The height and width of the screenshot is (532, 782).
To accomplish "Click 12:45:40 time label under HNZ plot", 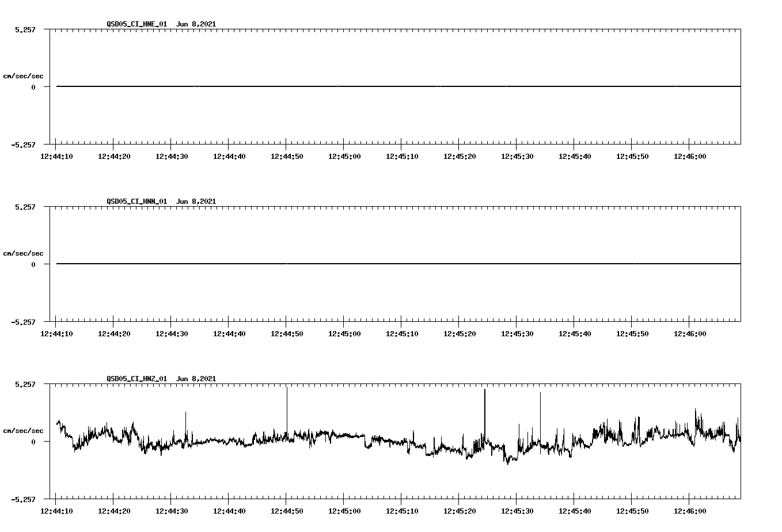I will coord(575,511).
